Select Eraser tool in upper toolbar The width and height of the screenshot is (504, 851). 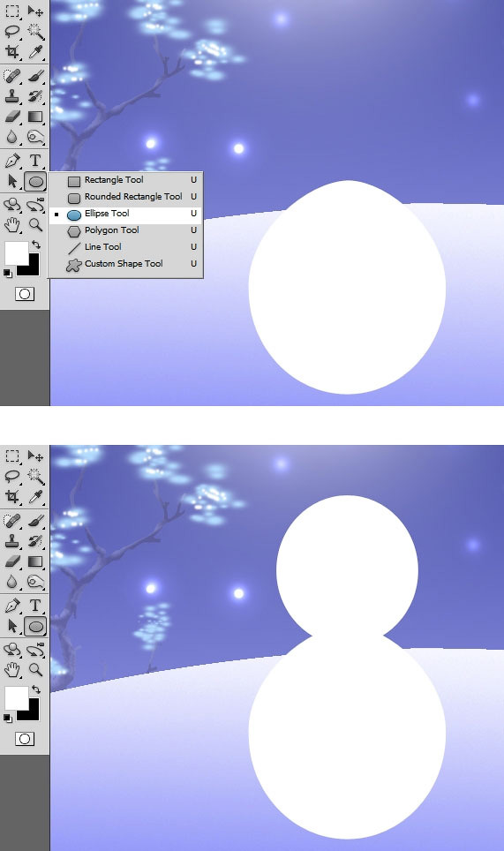tap(12, 117)
